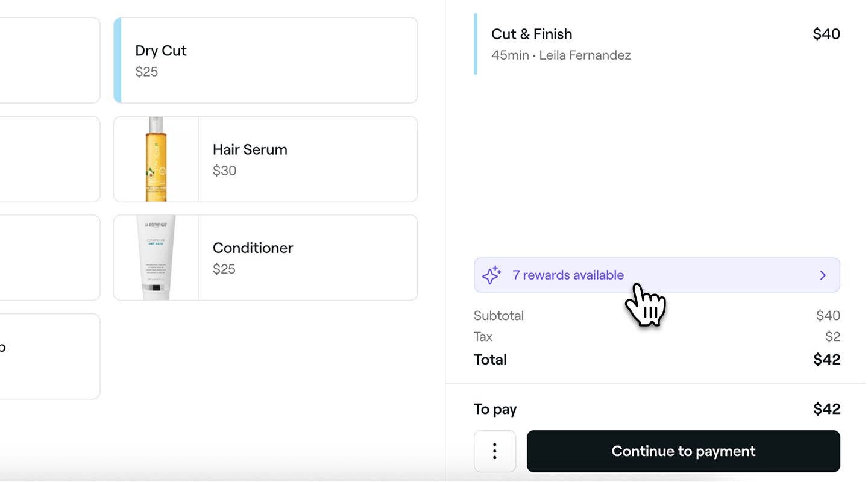The height and width of the screenshot is (482, 868).
Task: Click the Hair Serum bottle thumbnail
Action: tap(156, 159)
